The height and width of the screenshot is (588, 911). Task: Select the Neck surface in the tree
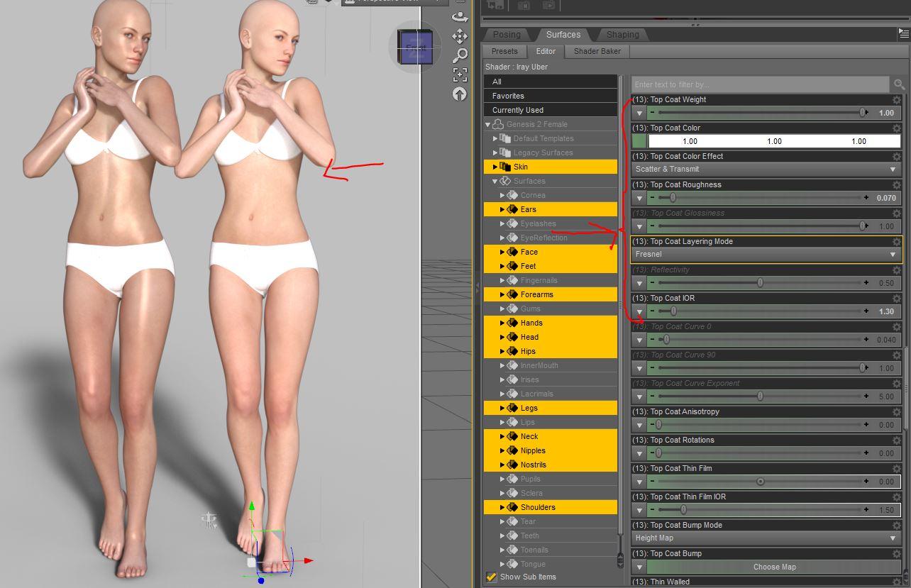click(x=551, y=436)
